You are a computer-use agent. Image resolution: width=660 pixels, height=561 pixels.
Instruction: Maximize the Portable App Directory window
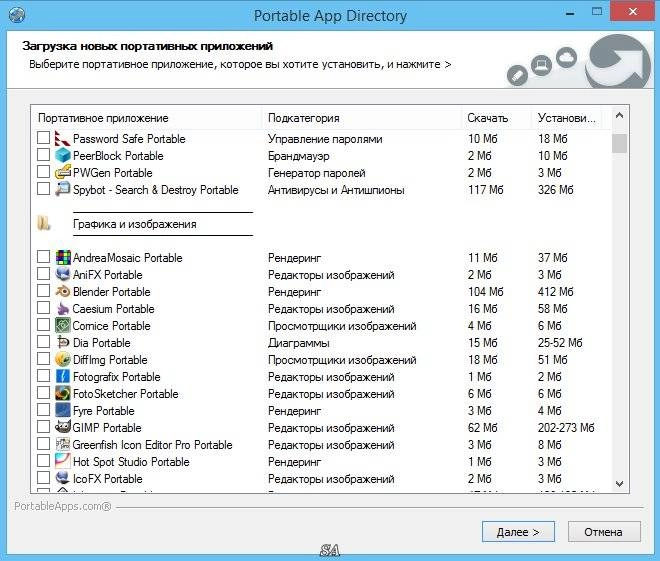tap(597, 12)
